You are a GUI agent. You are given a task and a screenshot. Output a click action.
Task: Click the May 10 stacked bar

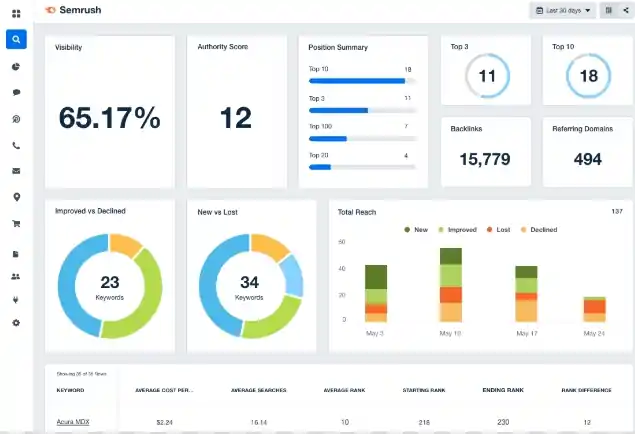[451, 285]
